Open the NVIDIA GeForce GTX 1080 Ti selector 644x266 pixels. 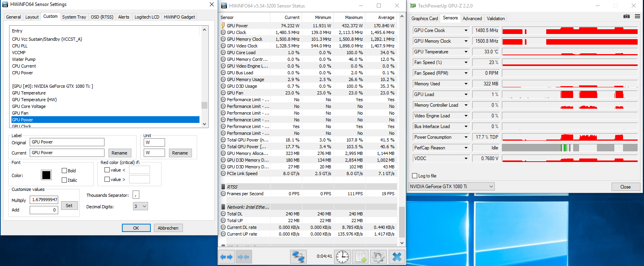click(x=452, y=187)
